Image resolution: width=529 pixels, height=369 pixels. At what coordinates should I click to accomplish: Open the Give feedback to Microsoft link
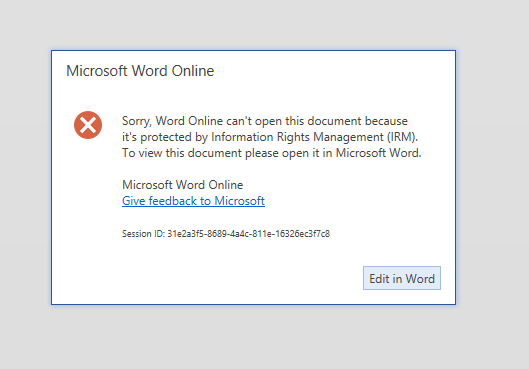(193, 201)
